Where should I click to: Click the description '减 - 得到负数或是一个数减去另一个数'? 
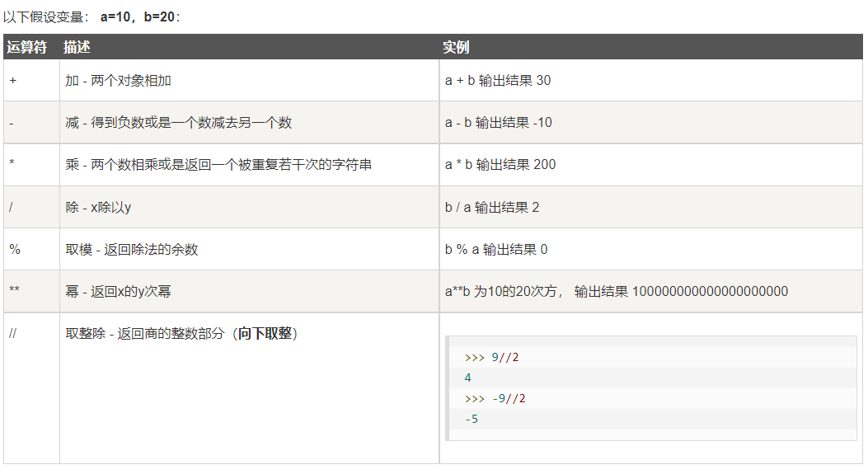[178, 122]
